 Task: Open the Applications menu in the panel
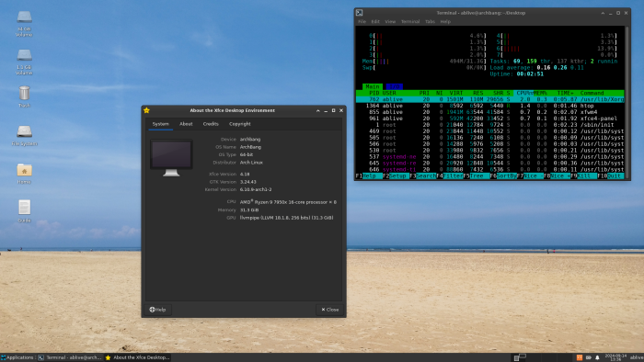click(17, 357)
